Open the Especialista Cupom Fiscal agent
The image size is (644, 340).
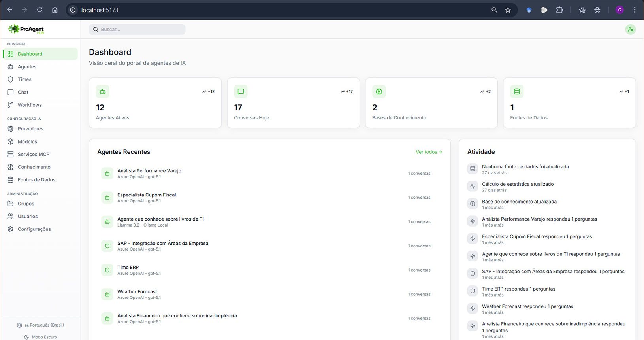(147, 195)
